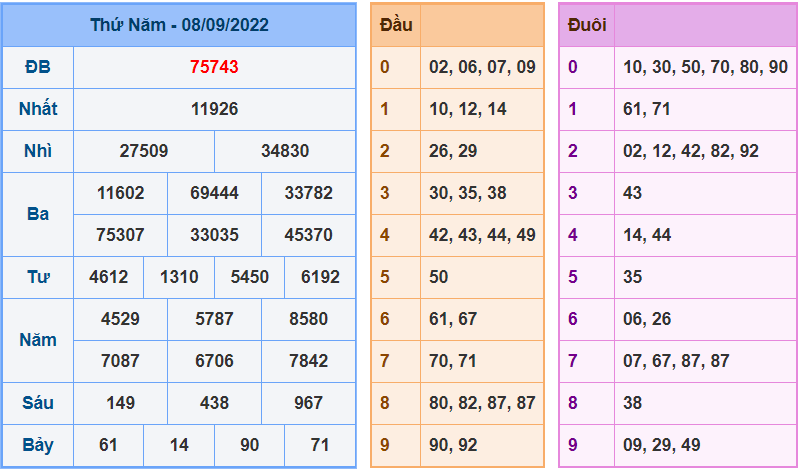Select Đầu values '02, 06, 07, 09'
This screenshot has width=798, height=469.
(482, 67)
